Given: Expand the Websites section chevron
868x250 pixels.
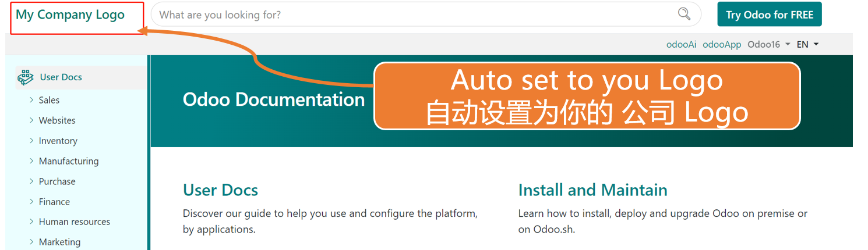Looking at the screenshot, I should [x=31, y=120].
